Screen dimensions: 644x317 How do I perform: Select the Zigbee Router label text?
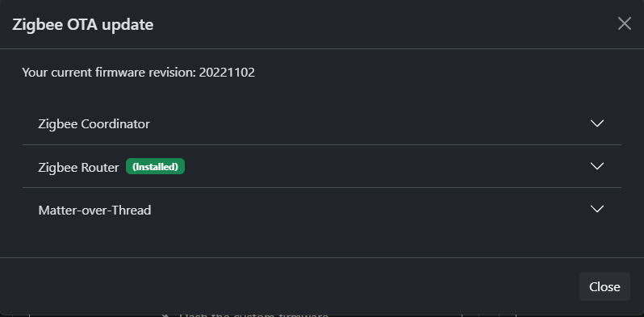pos(78,167)
